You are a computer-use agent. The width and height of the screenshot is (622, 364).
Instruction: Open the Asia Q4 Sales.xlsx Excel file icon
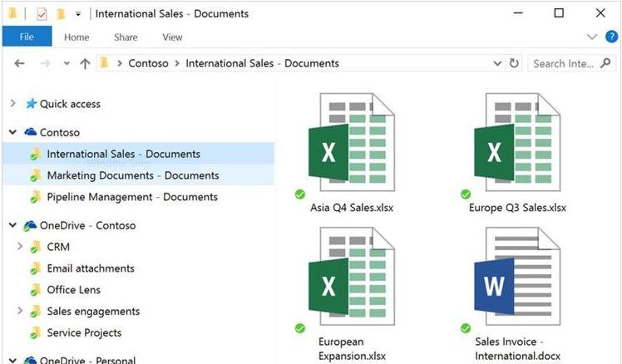pyautogui.click(x=352, y=142)
